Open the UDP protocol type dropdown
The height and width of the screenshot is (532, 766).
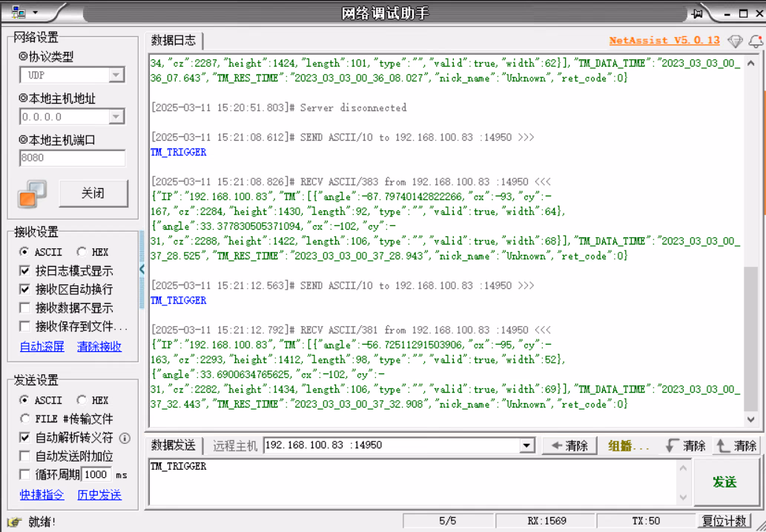pyautogui.click(x=116, y=75)
